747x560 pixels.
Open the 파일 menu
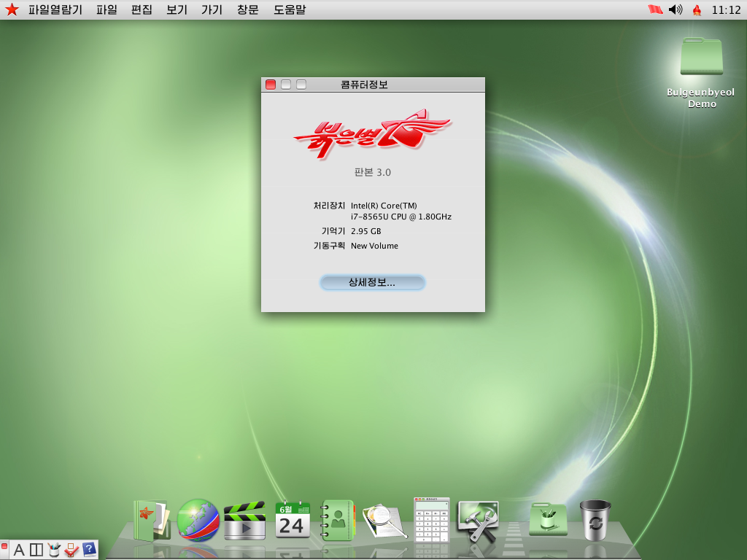click(107, 9)
